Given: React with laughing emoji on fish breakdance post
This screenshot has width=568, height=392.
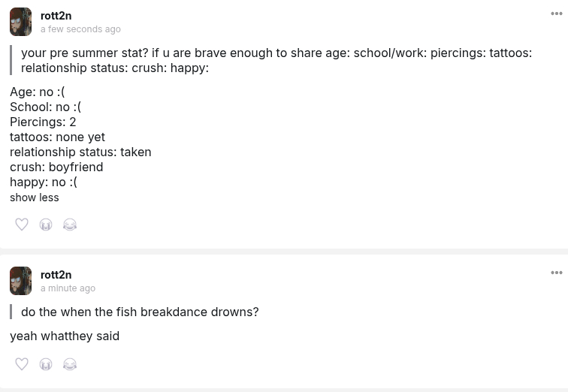Looking at the screenshot, I should coord(70,364).
